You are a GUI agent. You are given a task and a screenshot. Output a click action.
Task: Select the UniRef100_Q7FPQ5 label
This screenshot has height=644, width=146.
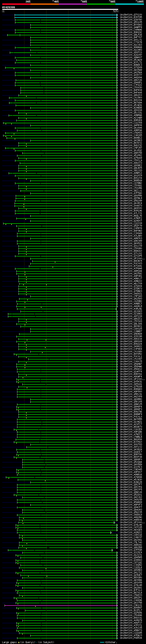coord(131,550)
